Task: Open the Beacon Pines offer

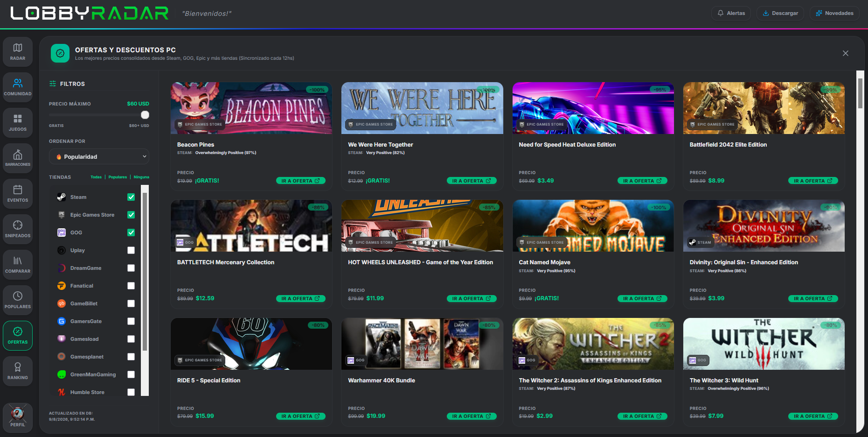Action: [301, 181]
